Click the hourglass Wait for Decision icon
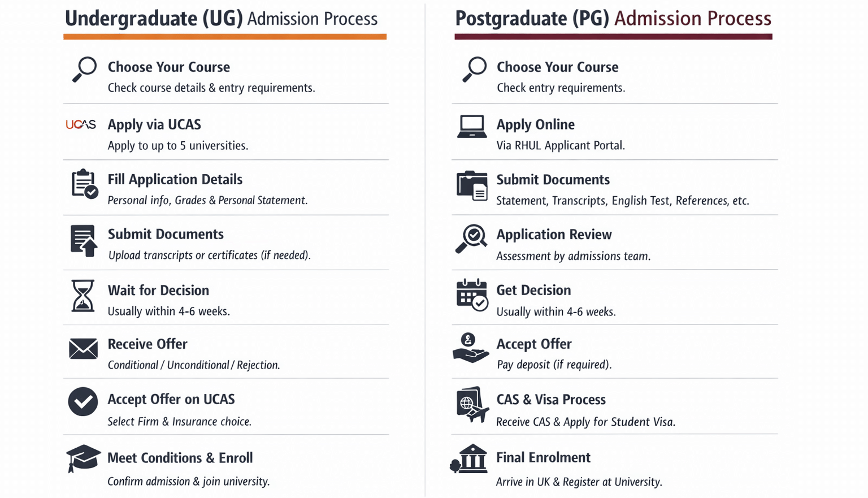 click(83, 296)
